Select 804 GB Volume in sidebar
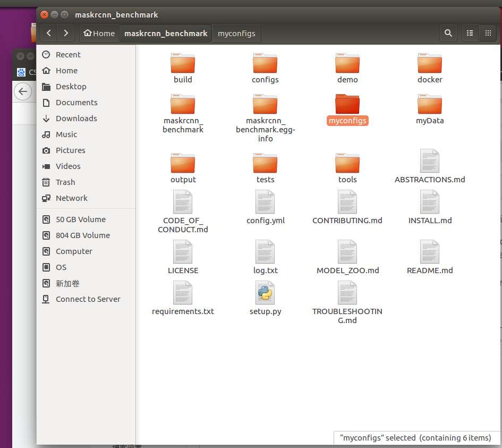Image resolution: width=502 pixels, height=448 pixels. [86, 235]
